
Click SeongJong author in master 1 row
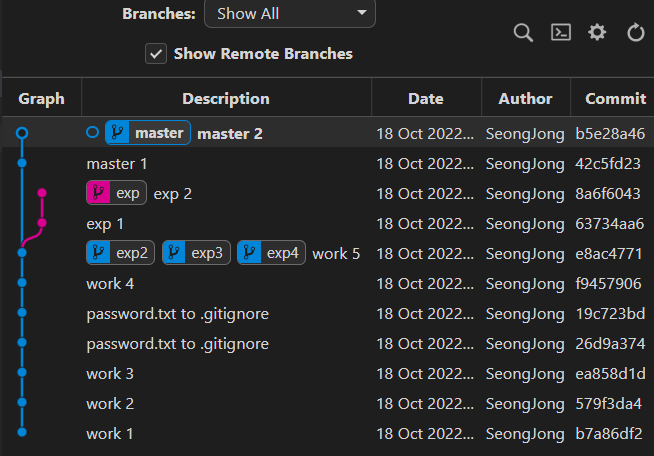pyautogui.click(x=525, y=164)
